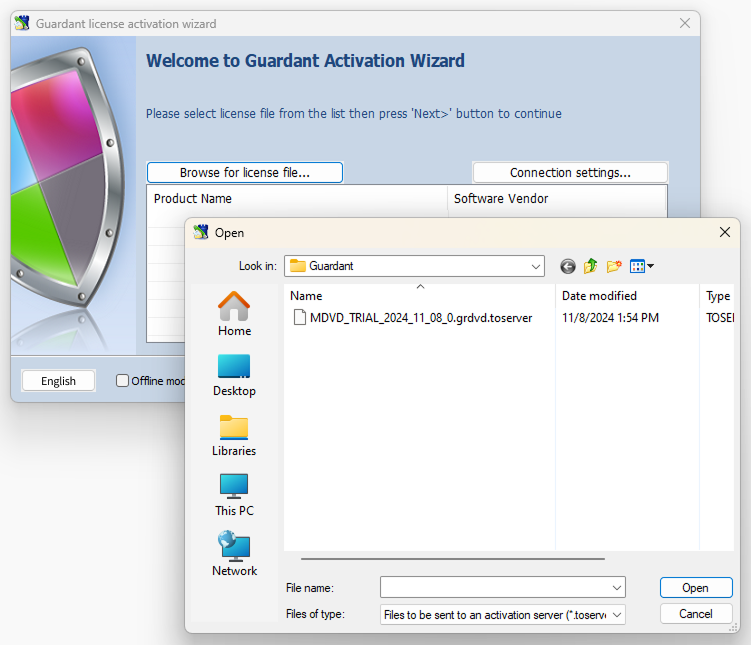
Task: Close the Open dialog with X
Action: click(x=725, y=233)
